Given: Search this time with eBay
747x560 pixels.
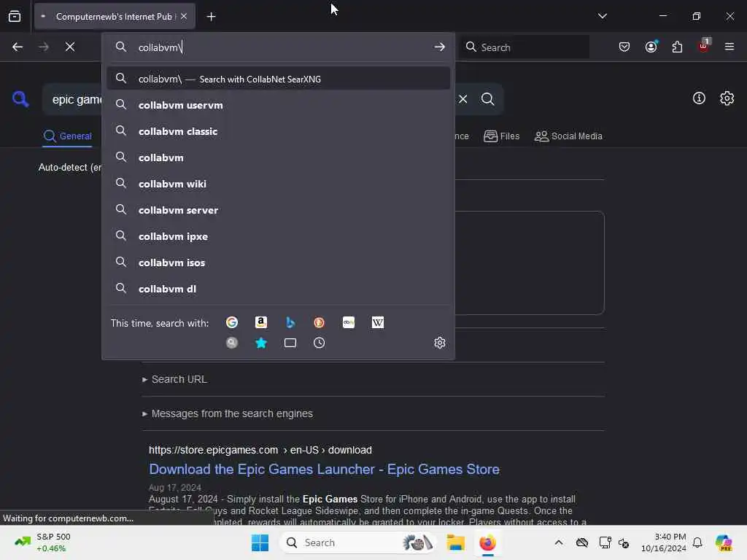Looking at the screenshot, I should point(348,323).
